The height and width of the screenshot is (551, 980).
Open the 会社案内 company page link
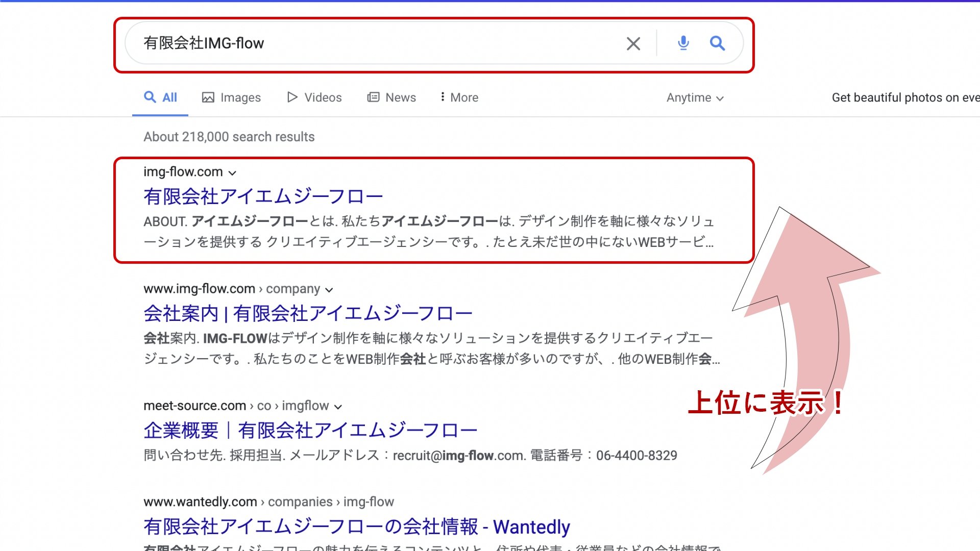pos(308,313)
